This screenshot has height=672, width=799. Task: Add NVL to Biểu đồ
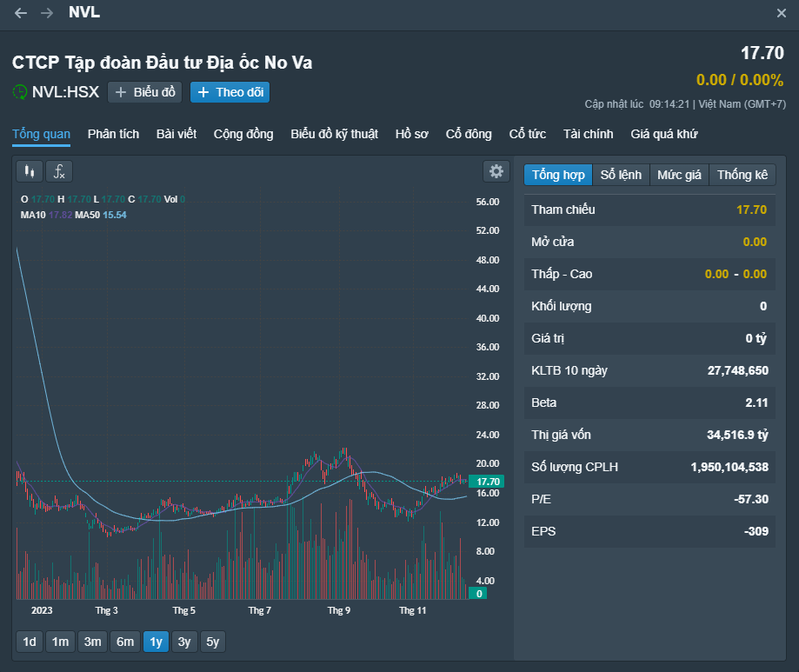(144, 92)
